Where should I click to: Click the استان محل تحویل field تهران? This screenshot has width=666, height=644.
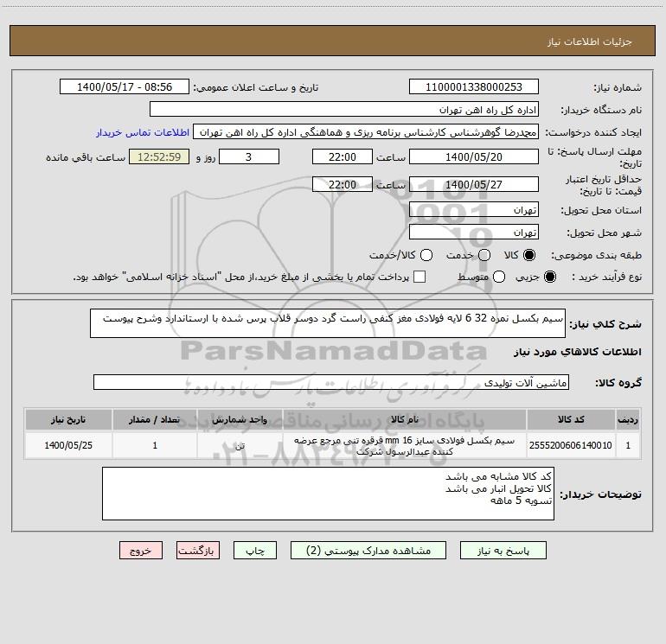[474, 210]
